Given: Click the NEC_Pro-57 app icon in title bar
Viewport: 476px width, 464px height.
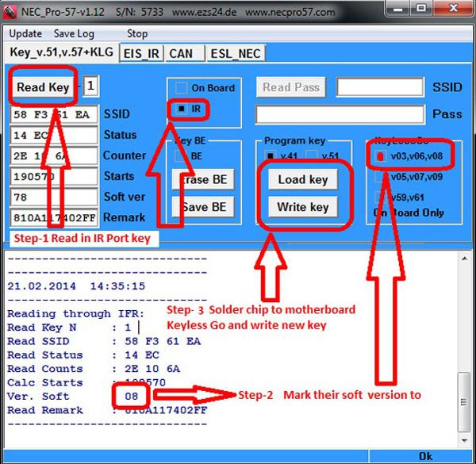Looking at the screenshot, I should tap(10, 12).
